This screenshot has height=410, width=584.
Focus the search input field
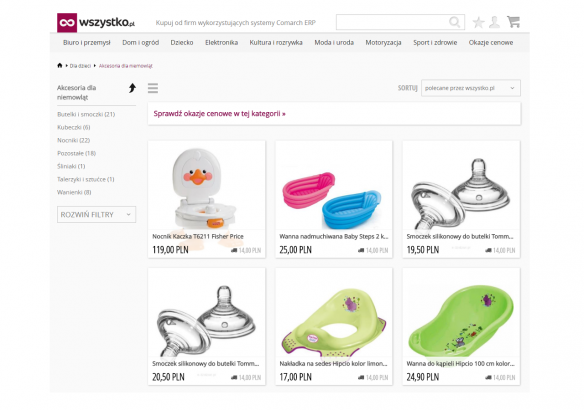click(393, 22)
